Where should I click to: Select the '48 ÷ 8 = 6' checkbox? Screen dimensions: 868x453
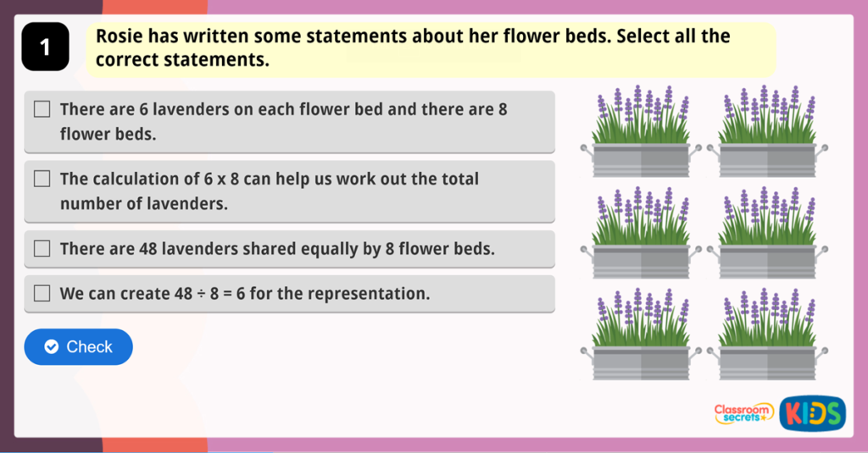tap(42, 294)
